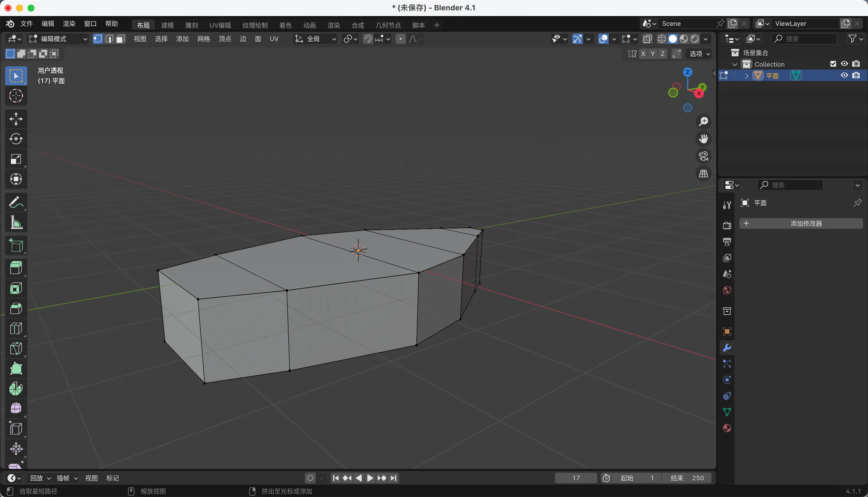The width and height of the screenshot is (868, 497).
Task: Hide the 平面 object in viewport
Action: (x=844, y=76)
